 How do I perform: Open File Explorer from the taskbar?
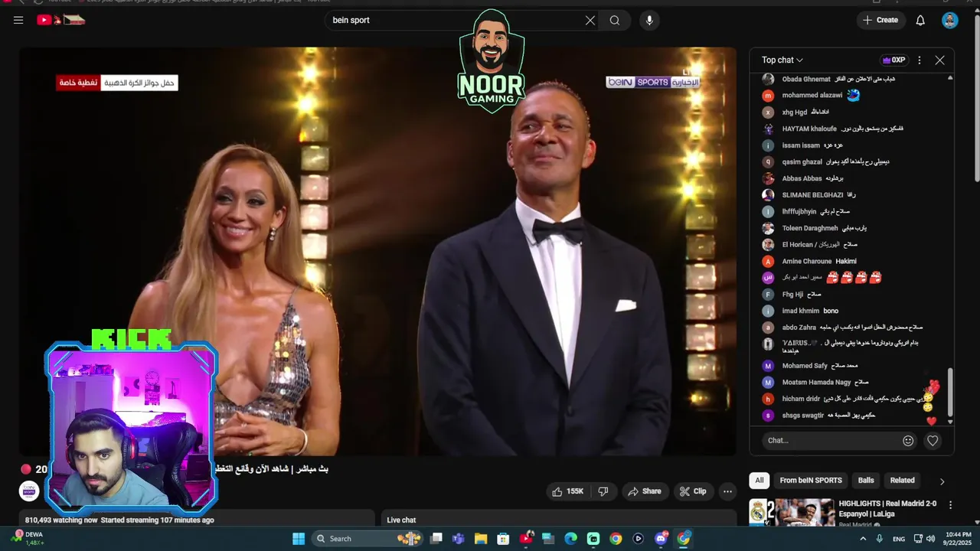481,539
